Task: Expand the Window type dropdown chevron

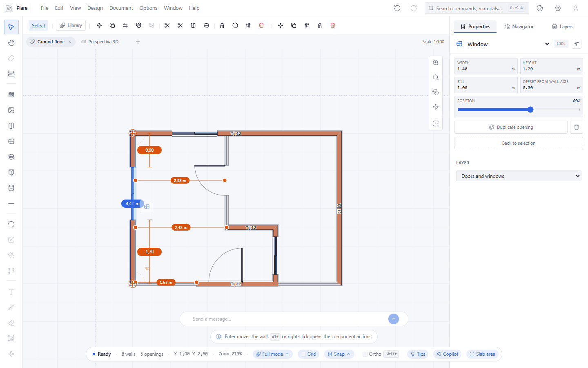Action: 547,44
